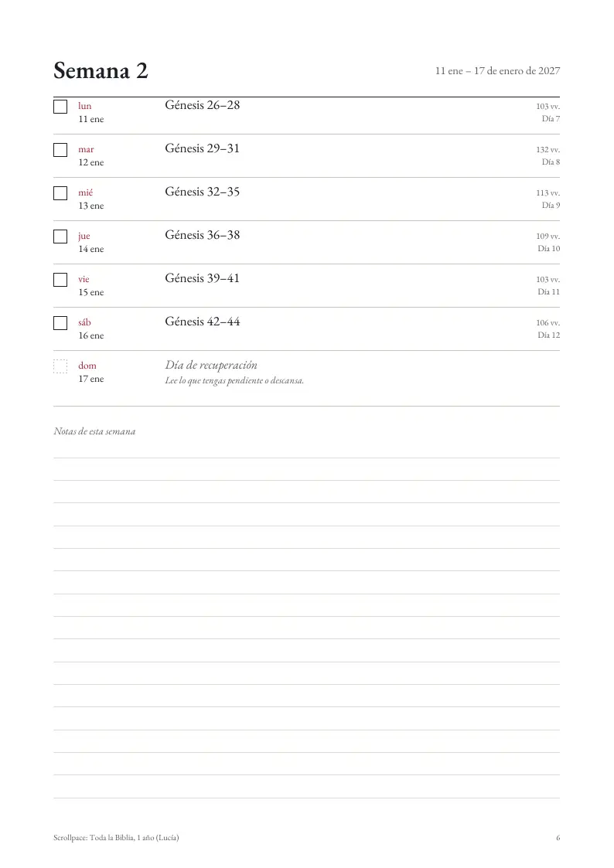Select the Génesis 39–41 reading
Image resolution: width=614 pixels, height=868 pixels.
click(202, 278)
